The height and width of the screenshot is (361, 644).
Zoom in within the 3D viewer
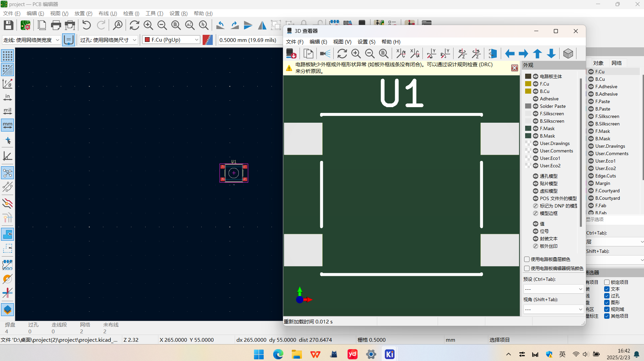click(356, 54)
